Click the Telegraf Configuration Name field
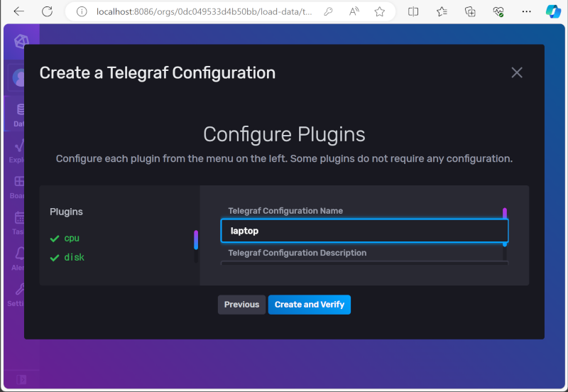Screen dimensions: 568x392 tap(364, 231)
